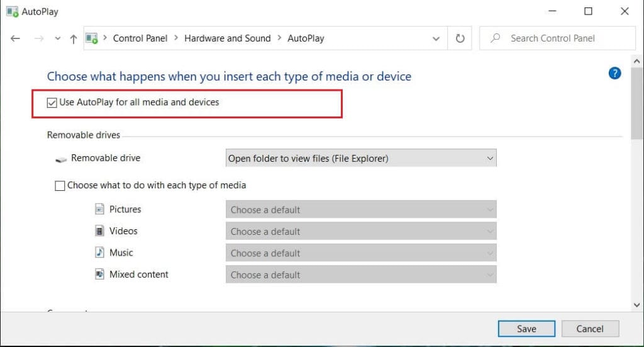The width and height of the screenshot is (644, 347).
Task: Enable Choose what to do with each media type
Action: (60, 186)
